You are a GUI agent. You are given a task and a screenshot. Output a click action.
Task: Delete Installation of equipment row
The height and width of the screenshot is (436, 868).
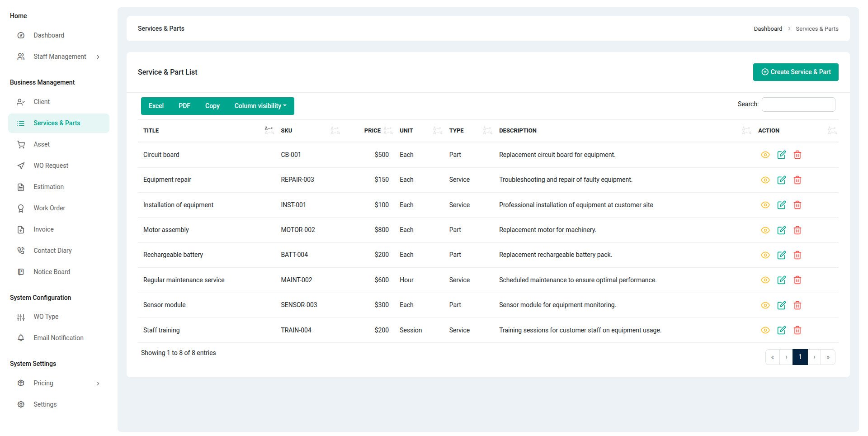(797, 205)
